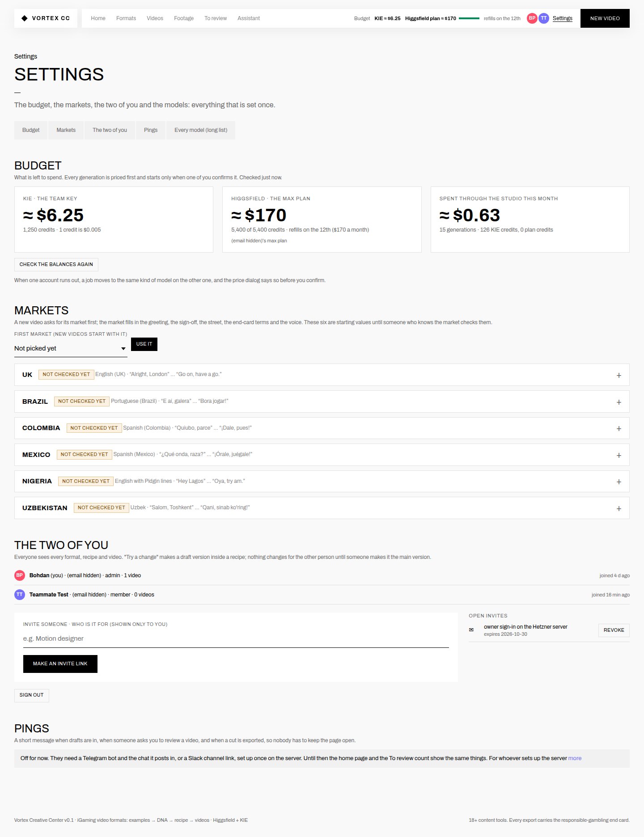Expand the UK market row
The image size is (644, 837).
322,375
